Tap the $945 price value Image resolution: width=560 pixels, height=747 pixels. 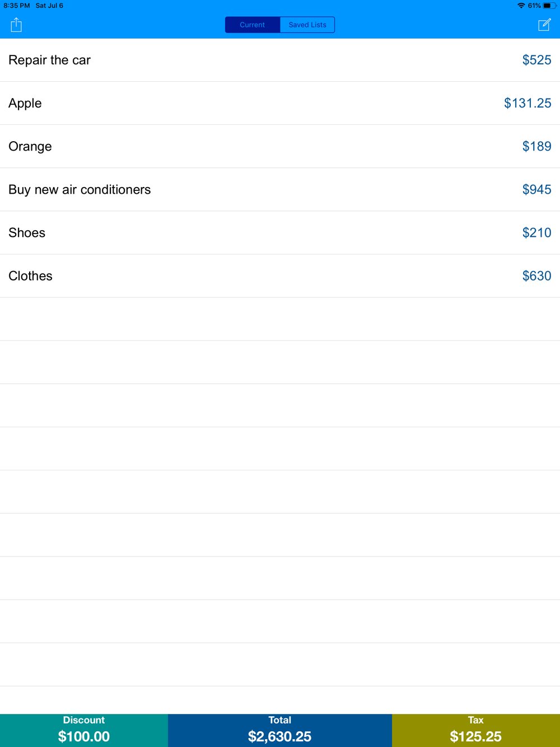(536, 189)
